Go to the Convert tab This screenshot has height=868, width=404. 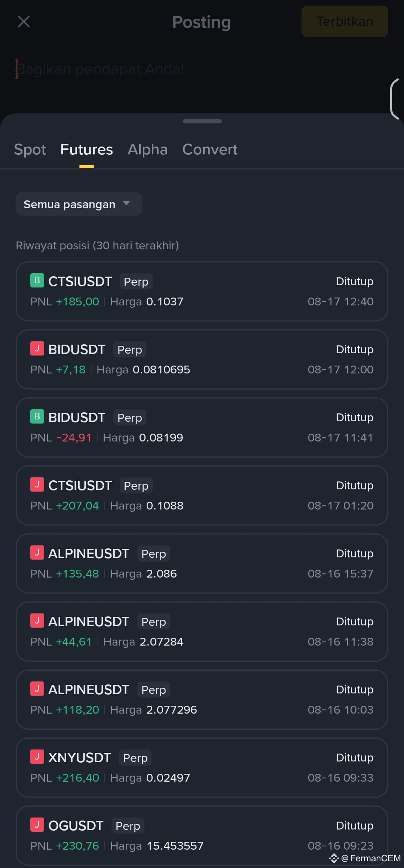click(209, 150)
